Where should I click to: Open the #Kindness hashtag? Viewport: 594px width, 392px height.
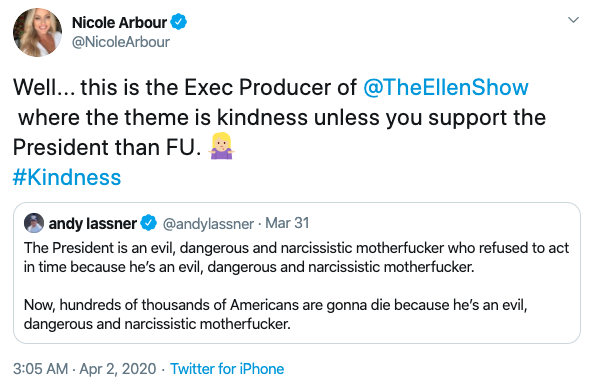click(x=67, y=177)
